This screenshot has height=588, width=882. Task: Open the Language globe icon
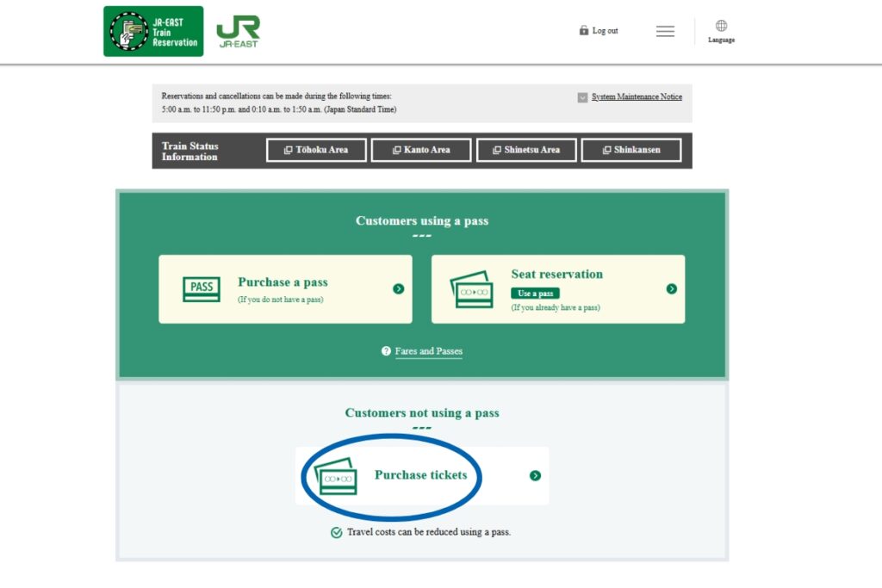coord(720,26)
